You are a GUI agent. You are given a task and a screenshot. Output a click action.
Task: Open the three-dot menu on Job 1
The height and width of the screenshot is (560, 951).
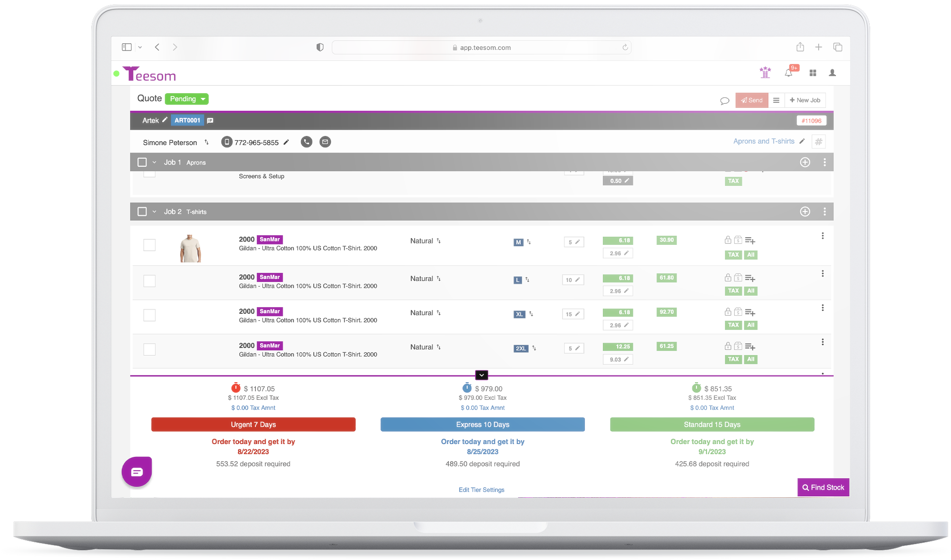pyautogui.click(x=825, y=163)
